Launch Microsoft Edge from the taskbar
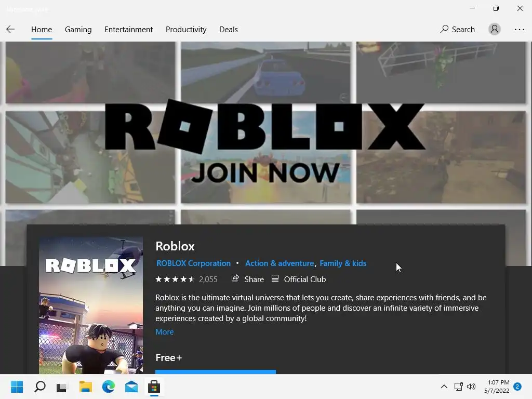This screenshot has height=399, width=532. (x=108, y=387)
